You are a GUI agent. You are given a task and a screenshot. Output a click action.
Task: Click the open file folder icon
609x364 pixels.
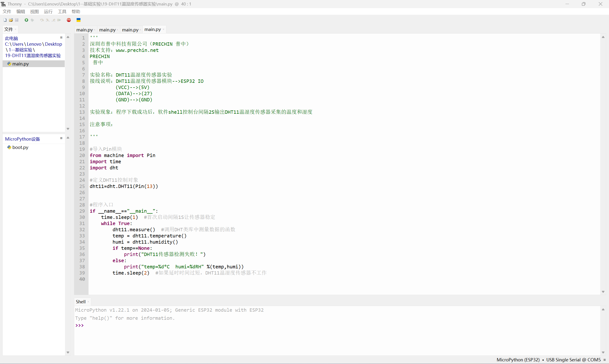click(x=11, y=20)
